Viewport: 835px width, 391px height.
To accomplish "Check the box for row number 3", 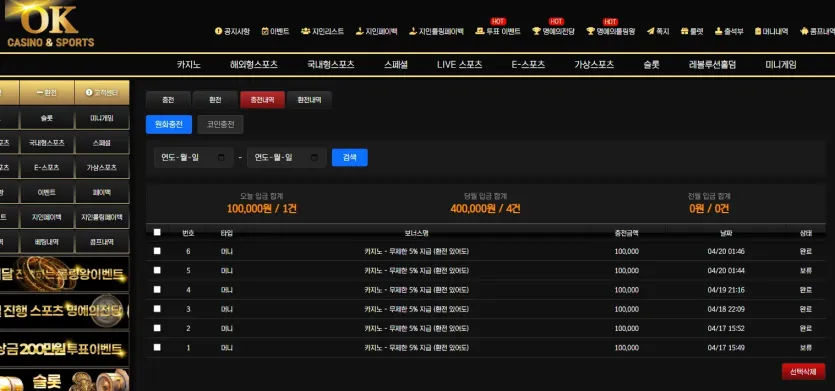I will [x=157, y=308].
